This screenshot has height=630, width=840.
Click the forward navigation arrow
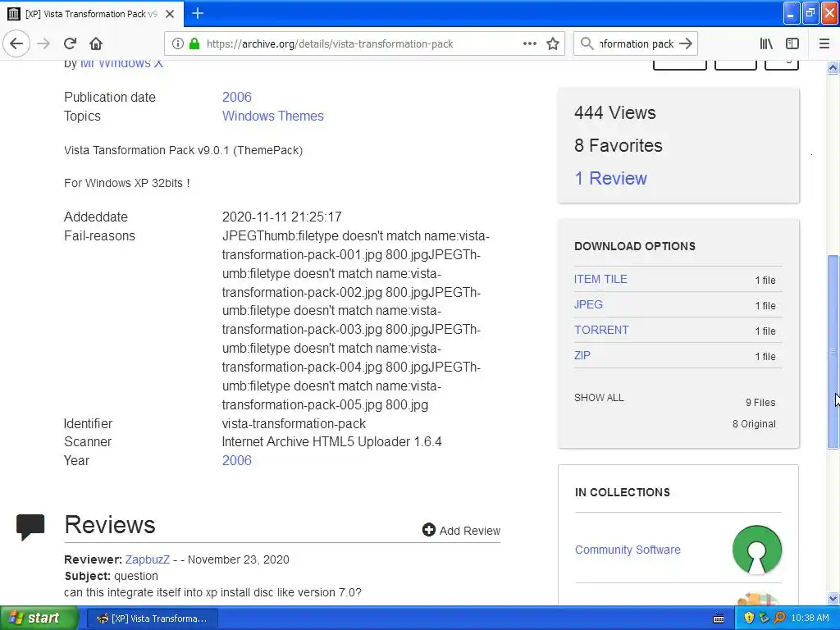[x=44, y=43]
